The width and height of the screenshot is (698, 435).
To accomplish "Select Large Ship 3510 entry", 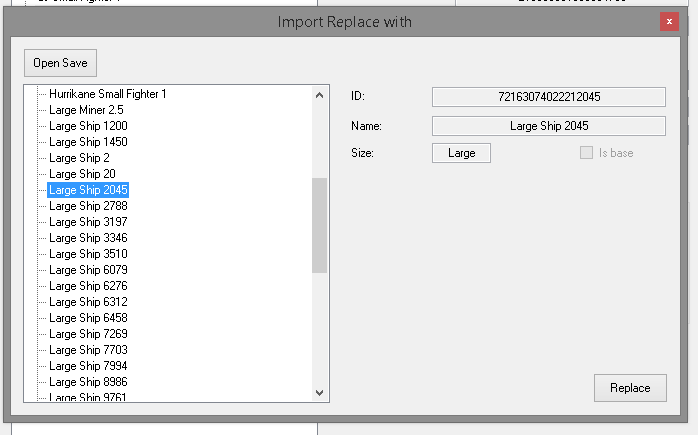I will click(88, 254).
